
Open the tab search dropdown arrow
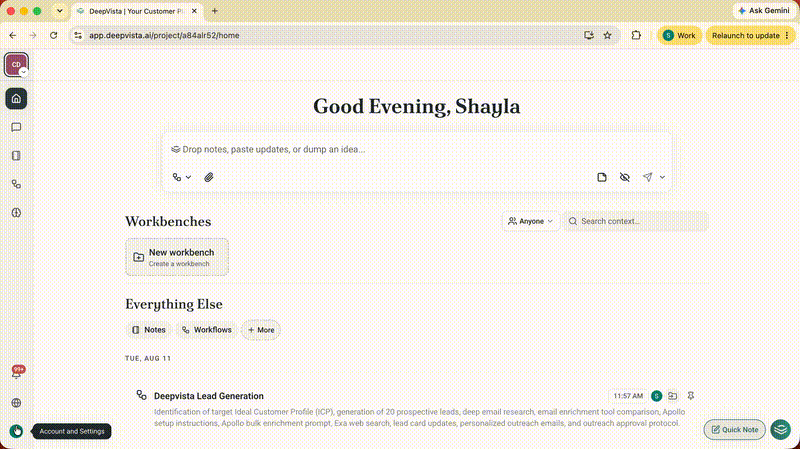point(60,11)
